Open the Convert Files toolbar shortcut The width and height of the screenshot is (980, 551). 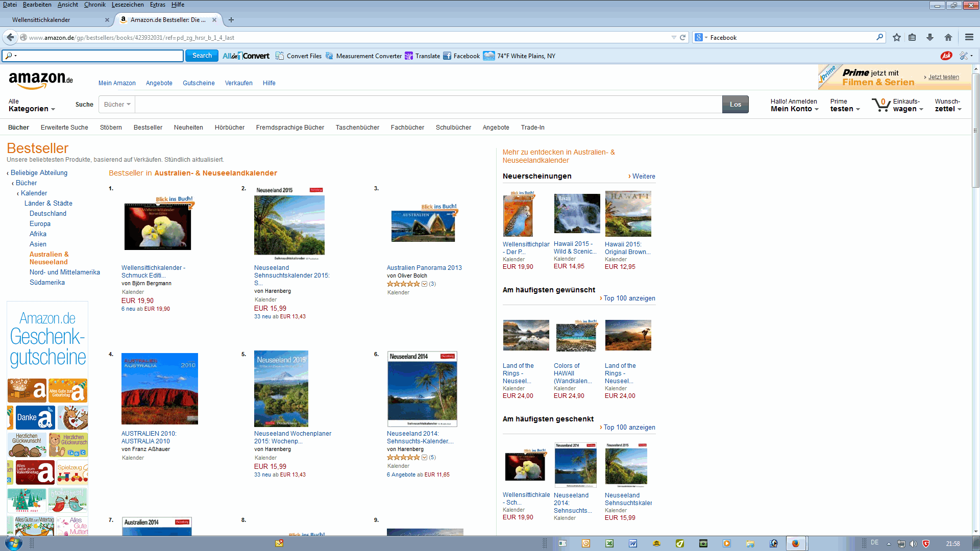click(x=299, y=56)
